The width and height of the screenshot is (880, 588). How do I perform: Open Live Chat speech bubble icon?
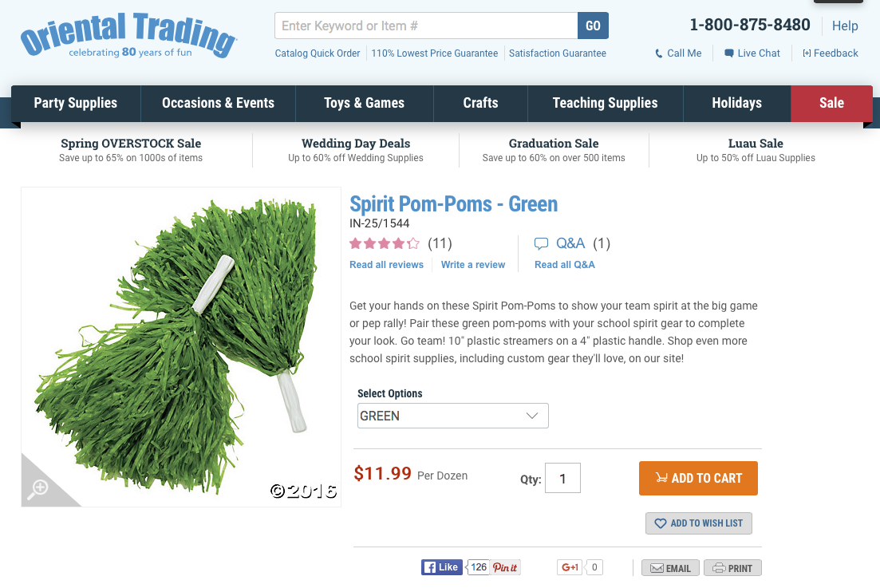click(729, 53)
